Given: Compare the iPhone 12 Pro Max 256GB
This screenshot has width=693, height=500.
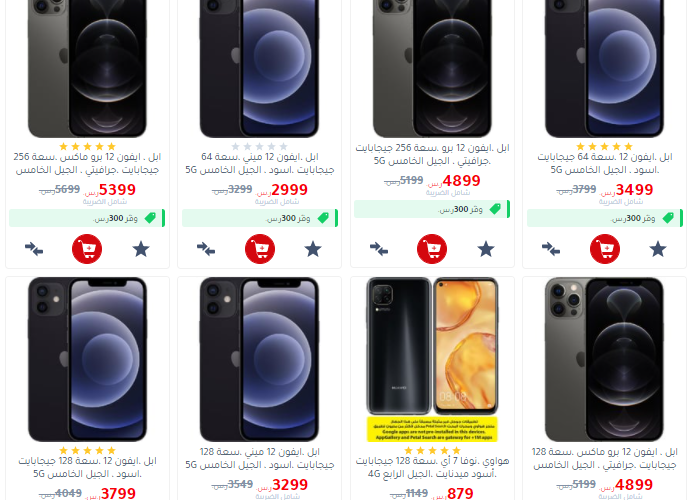Looking at the screenshot, I should click(34, 249).
